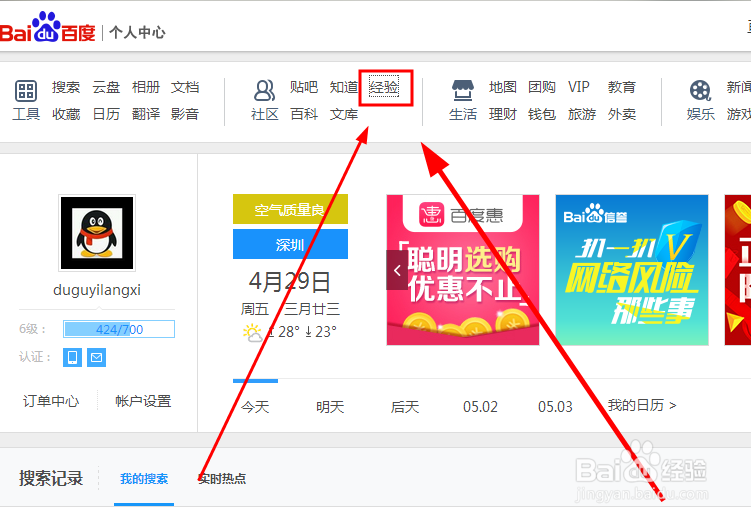Click the Baidu logo
The width and height of the screenshot is (751, 520).
click(x=47, y=28)
